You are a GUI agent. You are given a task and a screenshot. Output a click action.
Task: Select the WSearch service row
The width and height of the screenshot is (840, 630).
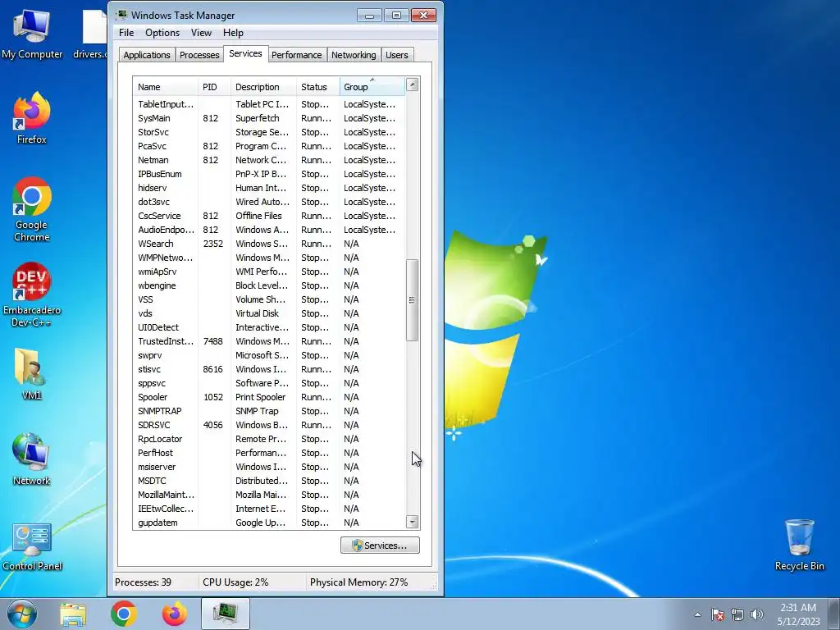click(x=269, y=244)
